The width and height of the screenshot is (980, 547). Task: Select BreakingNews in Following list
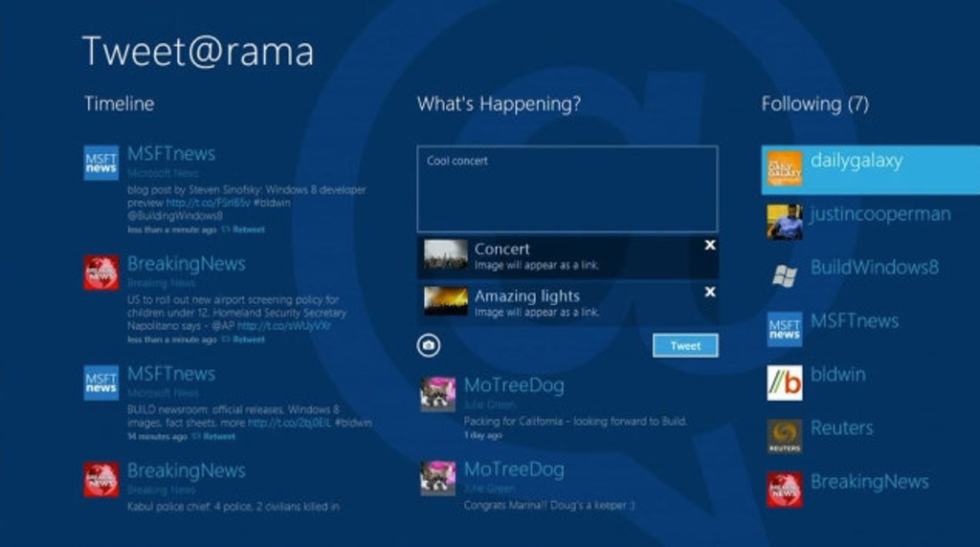click(x=870, y=489)
